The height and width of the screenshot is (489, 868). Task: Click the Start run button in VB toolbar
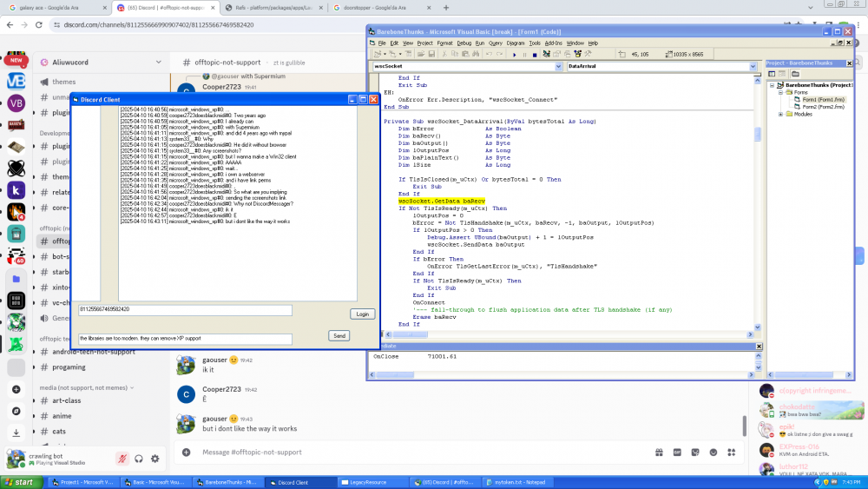click(513, 54)
